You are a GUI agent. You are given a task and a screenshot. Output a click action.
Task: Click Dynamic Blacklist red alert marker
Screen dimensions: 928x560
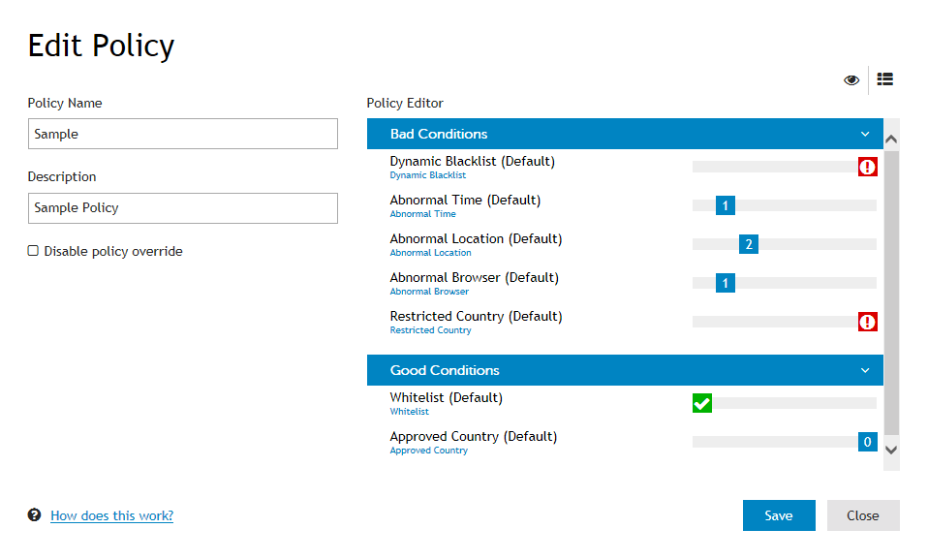click(868, 167)
